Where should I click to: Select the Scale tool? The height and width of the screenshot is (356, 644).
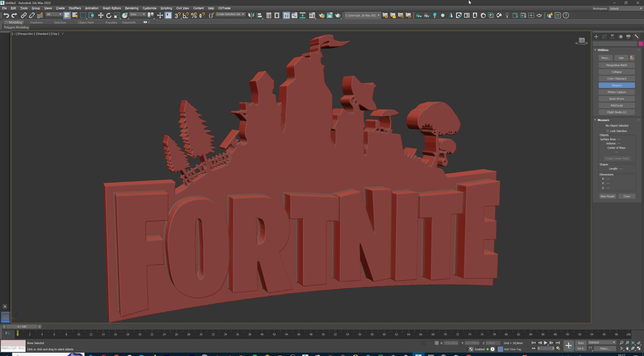(117, 15)
